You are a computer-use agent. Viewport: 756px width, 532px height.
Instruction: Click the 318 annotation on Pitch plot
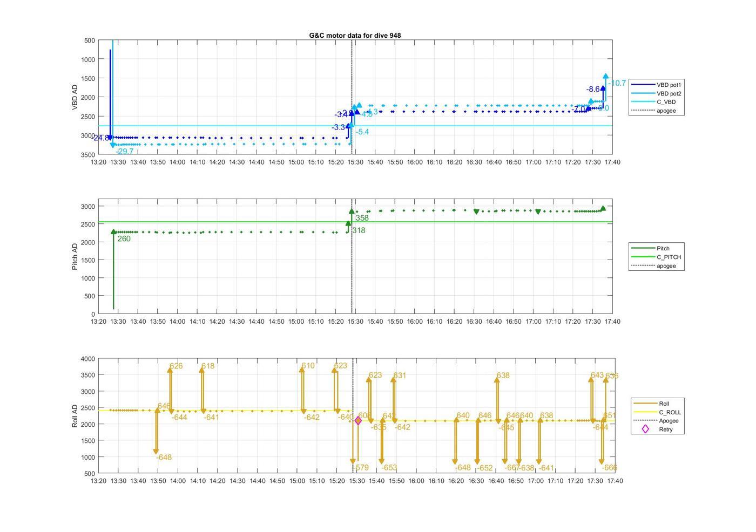359,231
